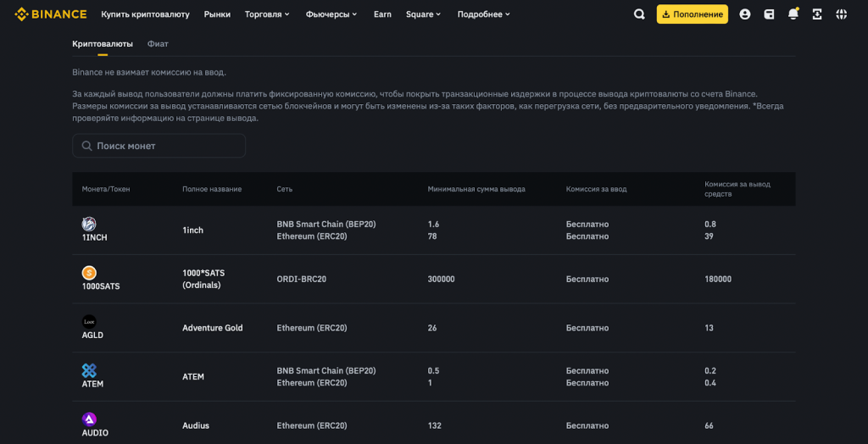
Task: Open the wallet icon in header
Action: [769, 14]
